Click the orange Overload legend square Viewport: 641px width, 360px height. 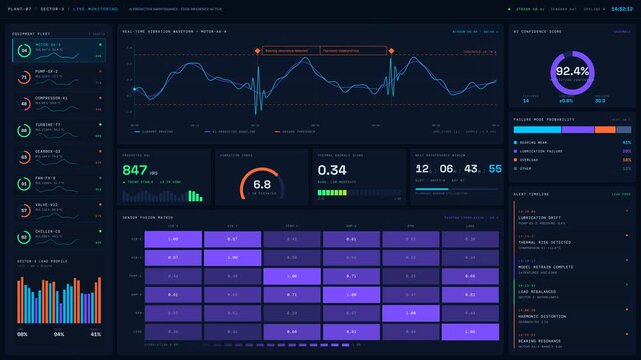[x=515, y=160]
